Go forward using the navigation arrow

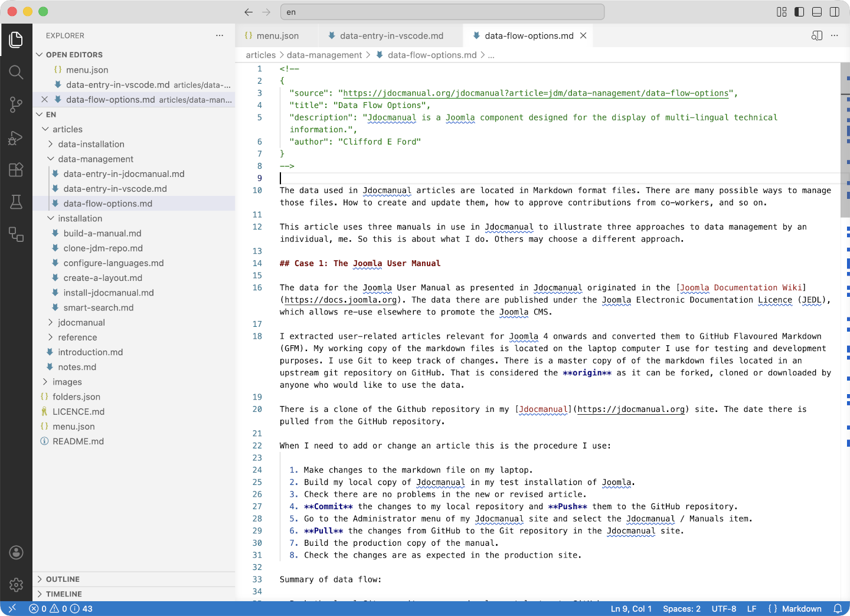(266, 12)
